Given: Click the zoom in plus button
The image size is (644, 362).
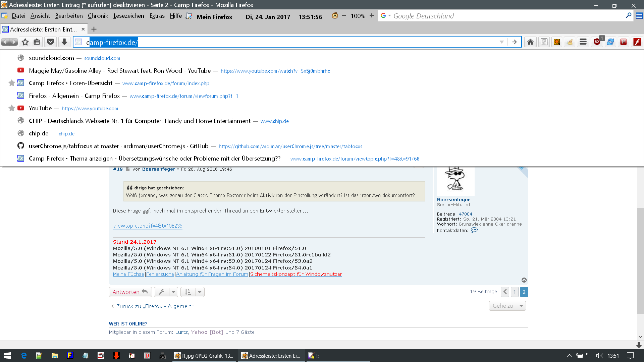Looking at the screenshot, I should (372, 16).
